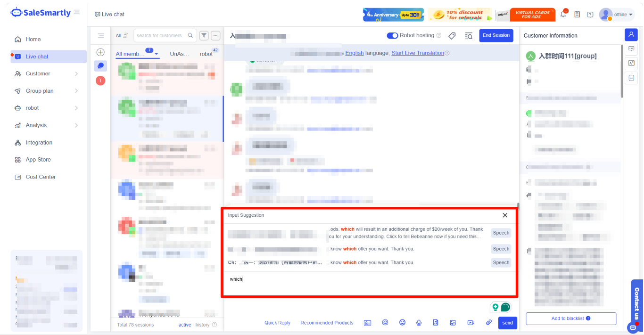Attach an image via picture icon
This screenshot has height=335, width=644.
pyautogui.click(x=453, y=323)
